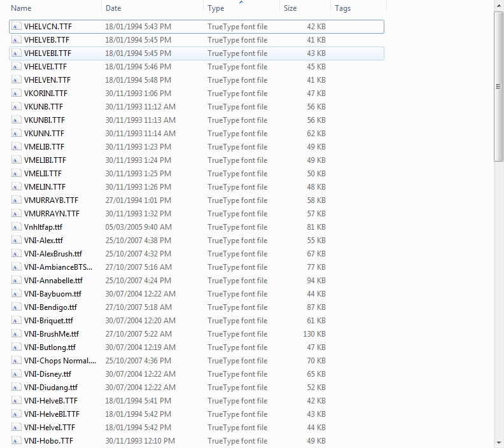
Task: Click the file name VNI-HelveI.TTF
Action: click(50, 428)
